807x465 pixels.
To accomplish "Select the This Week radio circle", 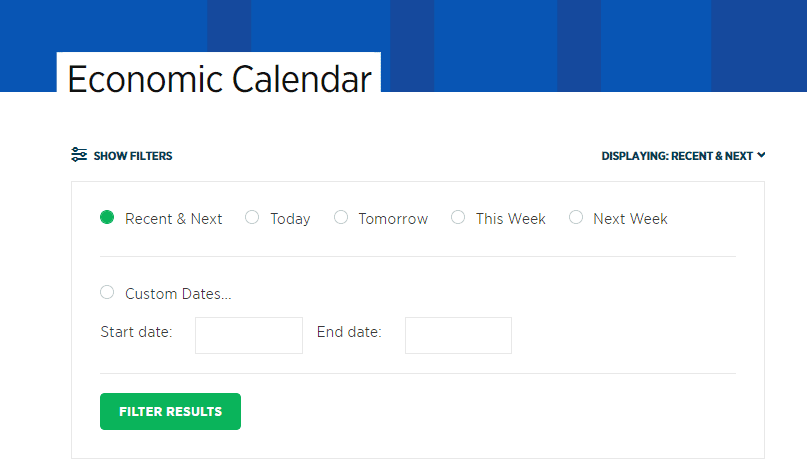I will pyautogui.click(x=458, y=217).
